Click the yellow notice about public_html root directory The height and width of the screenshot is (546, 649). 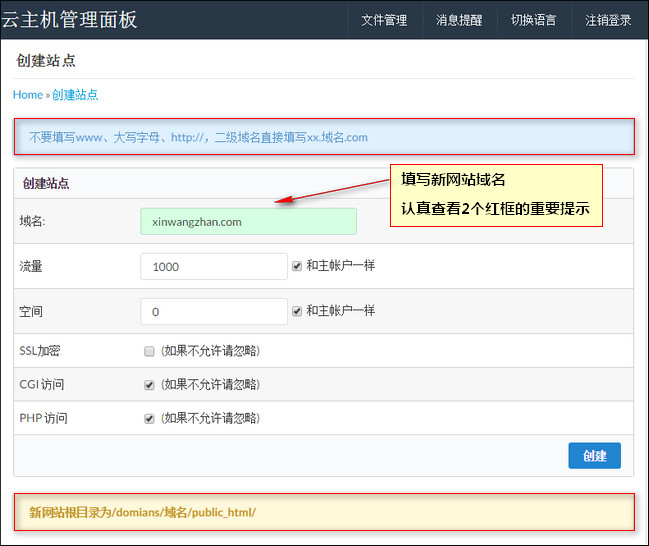tap(324, 512)
